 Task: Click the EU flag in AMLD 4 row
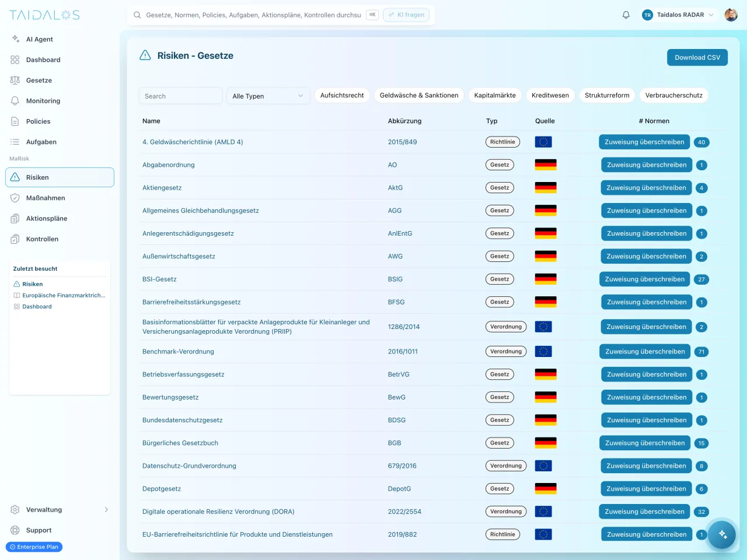click(x=543, y=142)
